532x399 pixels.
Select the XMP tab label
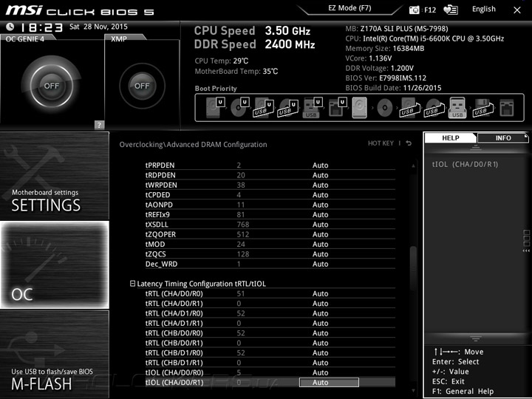pyautogui.click(x=119, y=39)
